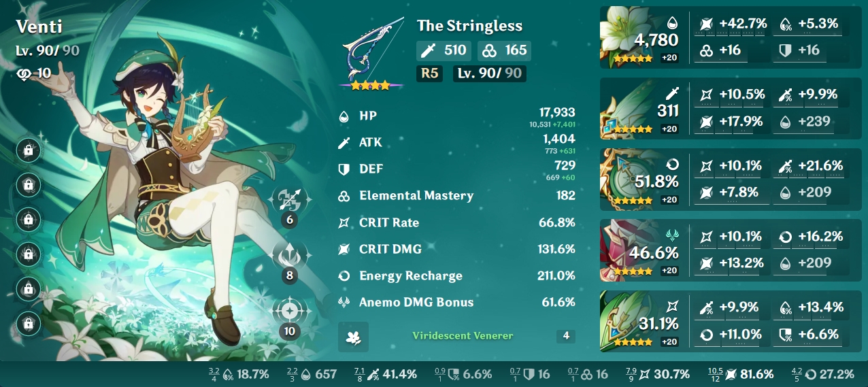Click the bottom locked constellation icon
Viewport: 868px width, 387px height.
pyautogui.click(x=29, y=322)
